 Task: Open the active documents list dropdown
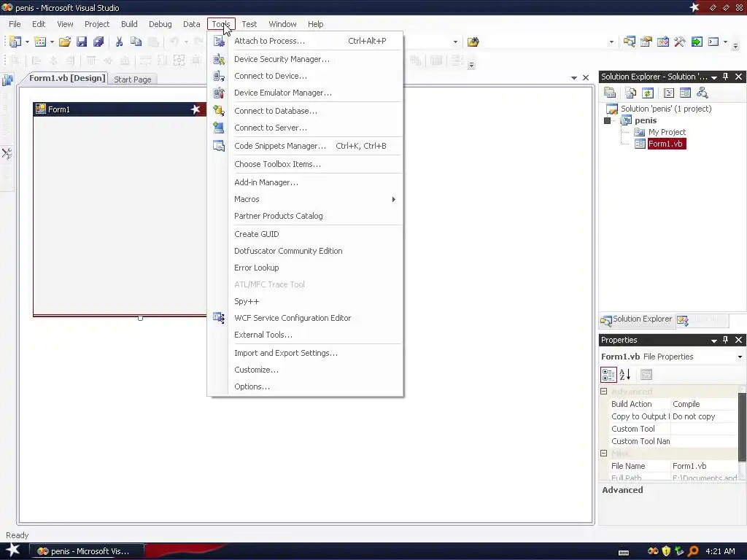[x=574, y=77]
